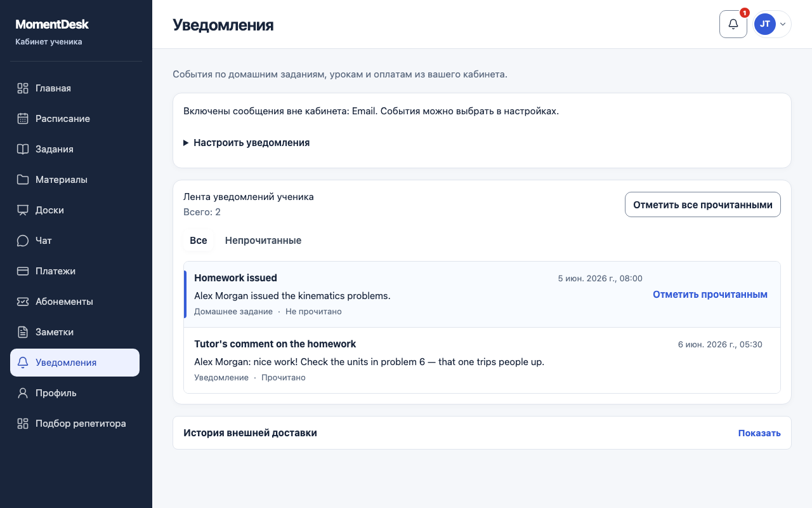812x508 pixels.
Task: Go to the Профиль page
Action: click(75, 393)
